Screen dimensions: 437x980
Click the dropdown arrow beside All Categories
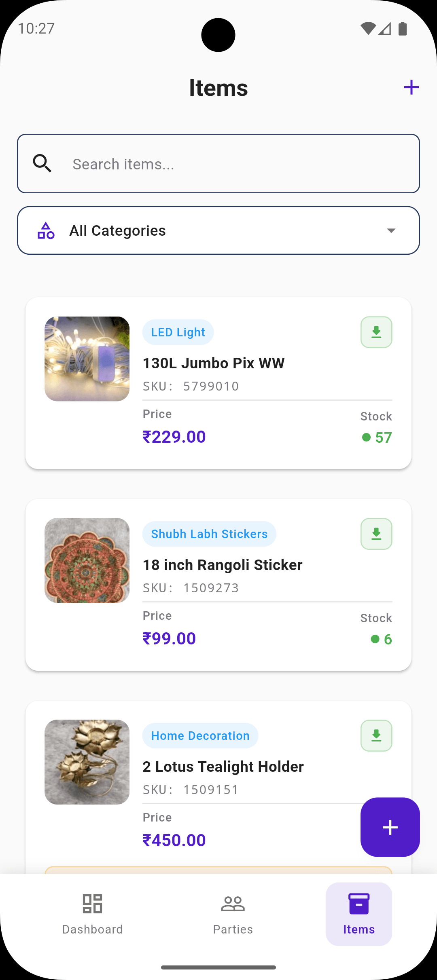tap(391, 230)
